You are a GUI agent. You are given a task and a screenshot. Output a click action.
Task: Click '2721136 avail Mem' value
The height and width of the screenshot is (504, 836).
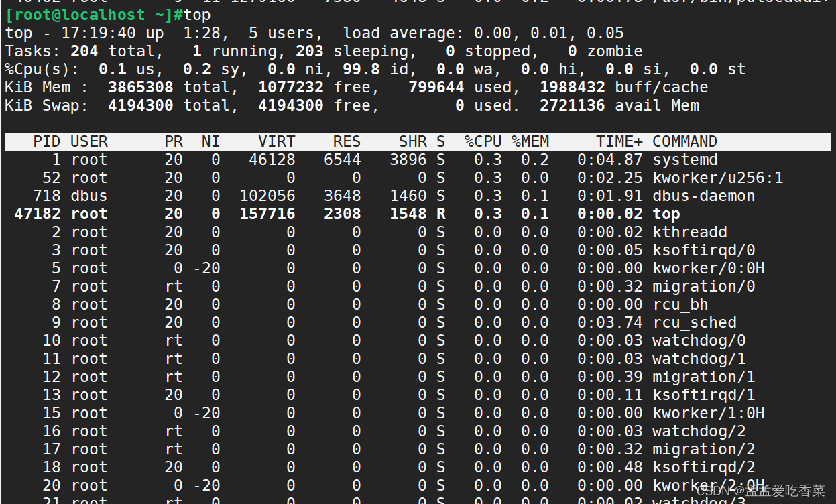tap(620, 105)
